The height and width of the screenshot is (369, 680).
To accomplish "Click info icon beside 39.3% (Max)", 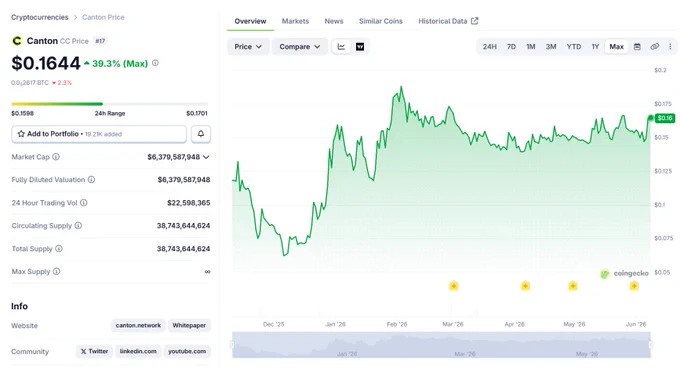I will [155, 63].
